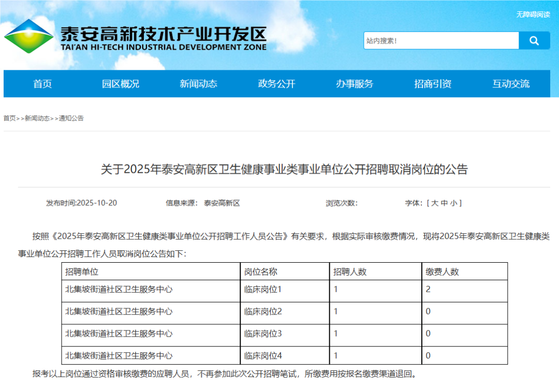Click the site search input field

pos(441,41)
